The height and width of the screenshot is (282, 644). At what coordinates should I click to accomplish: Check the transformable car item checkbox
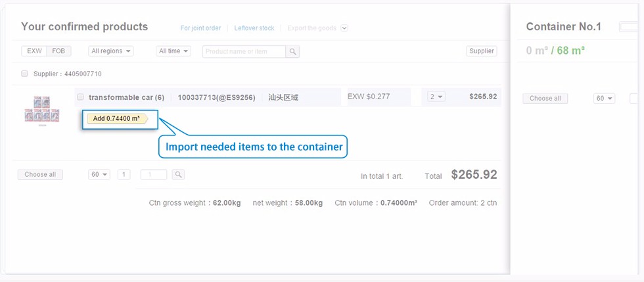pos(80,97)
